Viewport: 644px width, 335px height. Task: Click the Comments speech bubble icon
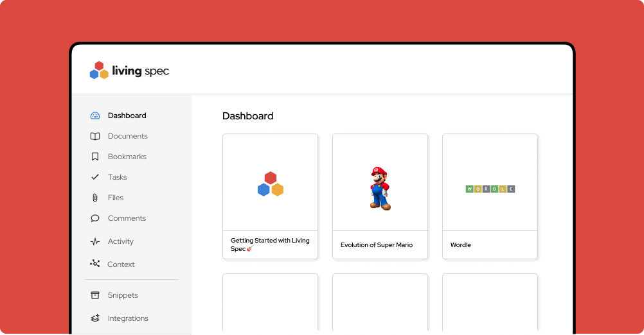click(x=95, y=218)
